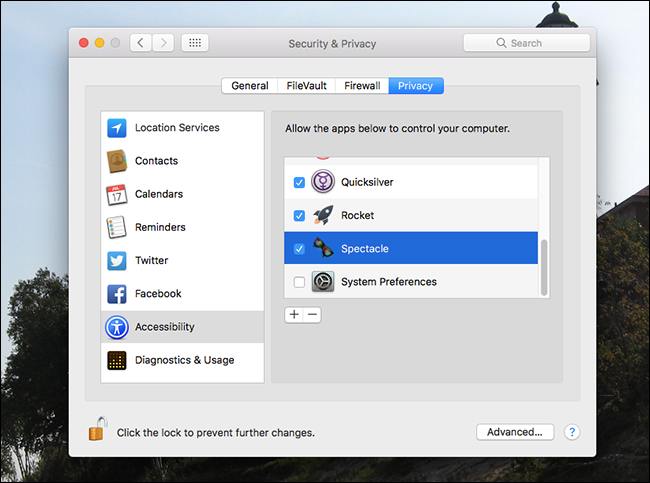The height and width of the screenshot is (483, 650).
Task: Uncheck the Rocket checkbox
Action: pos(299,216)
